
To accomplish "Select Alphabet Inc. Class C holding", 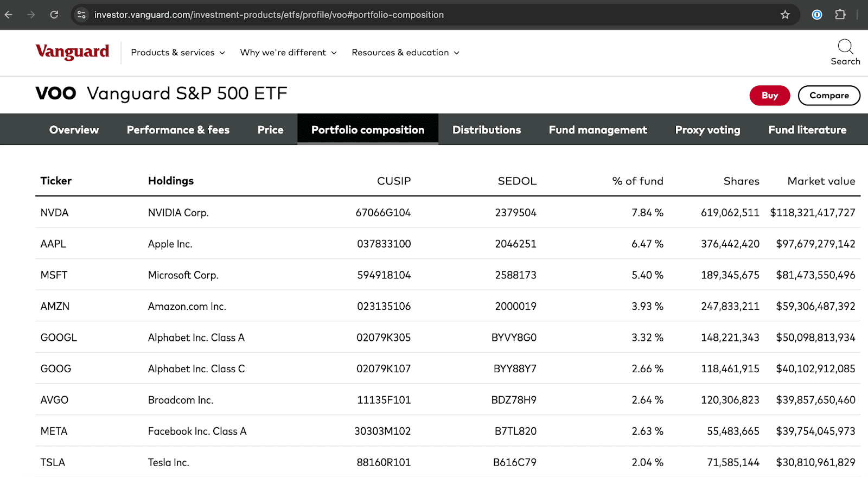I will point(196,368).
